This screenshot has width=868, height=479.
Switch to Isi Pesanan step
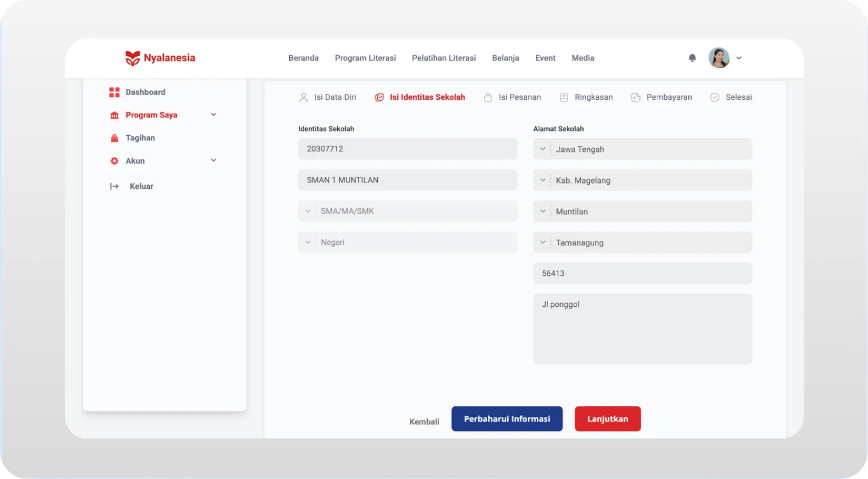pos(519,97)
